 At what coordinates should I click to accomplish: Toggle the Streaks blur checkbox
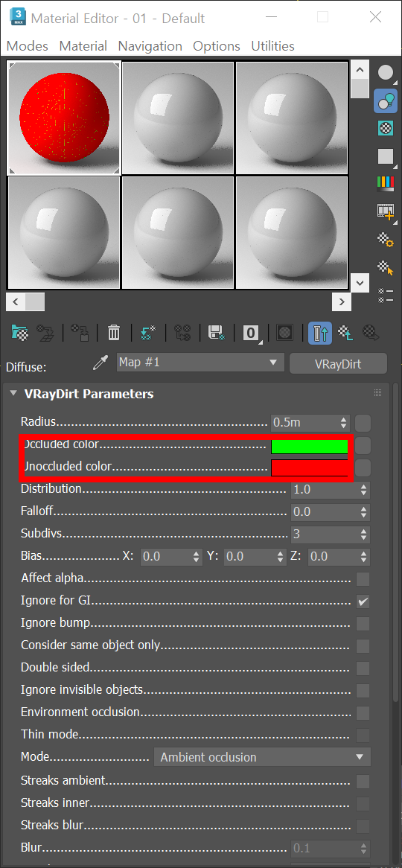[363, 826]
